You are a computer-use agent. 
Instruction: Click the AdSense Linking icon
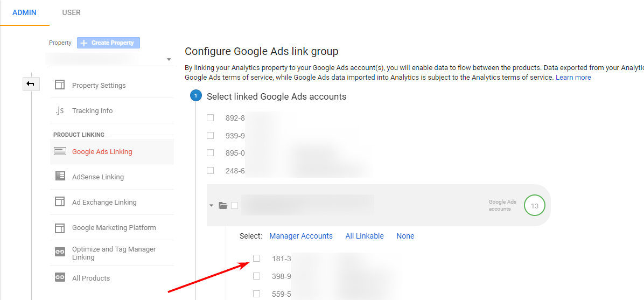tap(60, 176)
